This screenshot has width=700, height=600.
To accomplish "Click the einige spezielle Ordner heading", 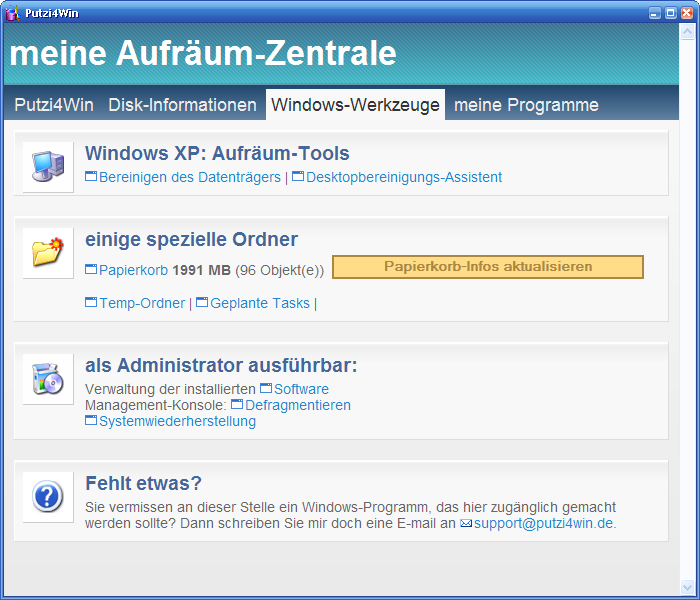I will 192,239.
